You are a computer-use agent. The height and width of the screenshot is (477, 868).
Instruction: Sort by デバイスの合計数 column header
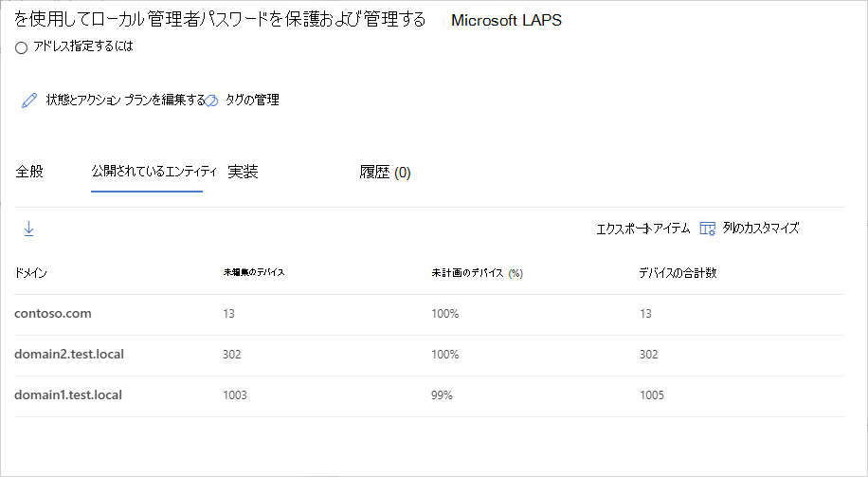point(677,273)
